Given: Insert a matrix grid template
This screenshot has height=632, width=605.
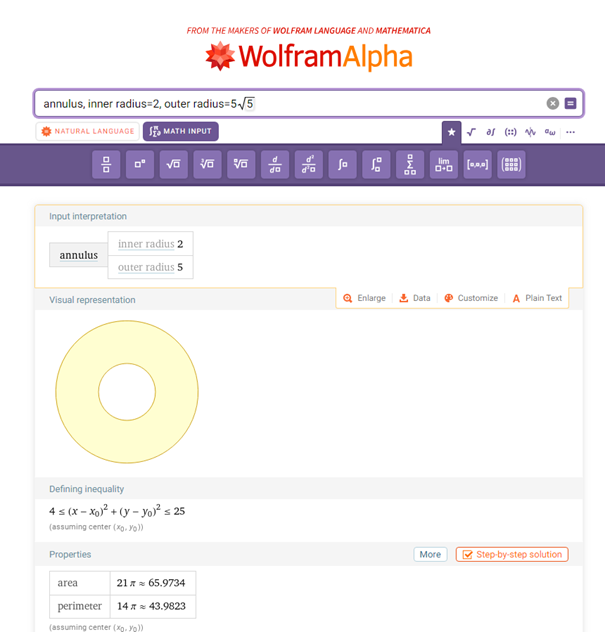Looking at the screenshot, I should pos(511,164).
